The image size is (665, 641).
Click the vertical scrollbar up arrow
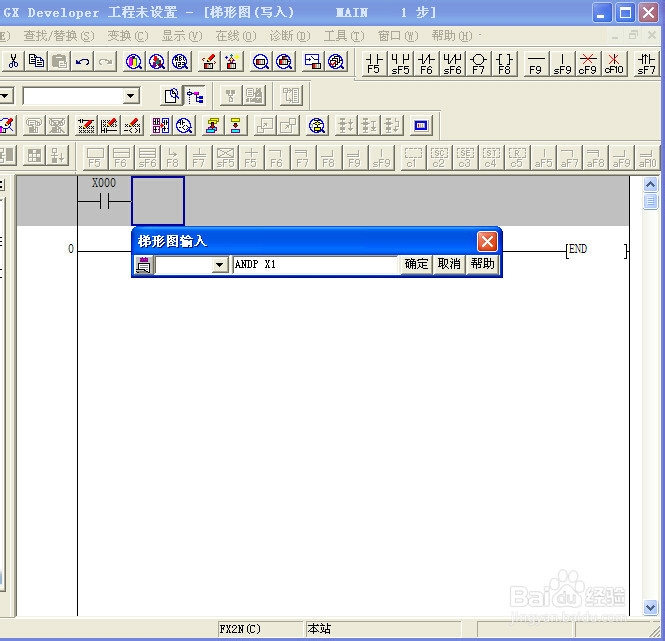[650, 185]
